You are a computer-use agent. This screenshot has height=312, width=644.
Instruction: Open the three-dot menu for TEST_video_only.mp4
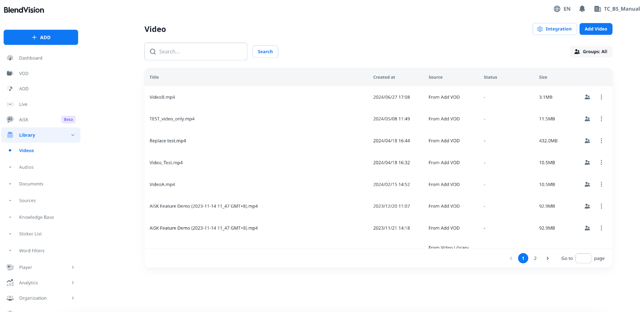tap(601, 119)
